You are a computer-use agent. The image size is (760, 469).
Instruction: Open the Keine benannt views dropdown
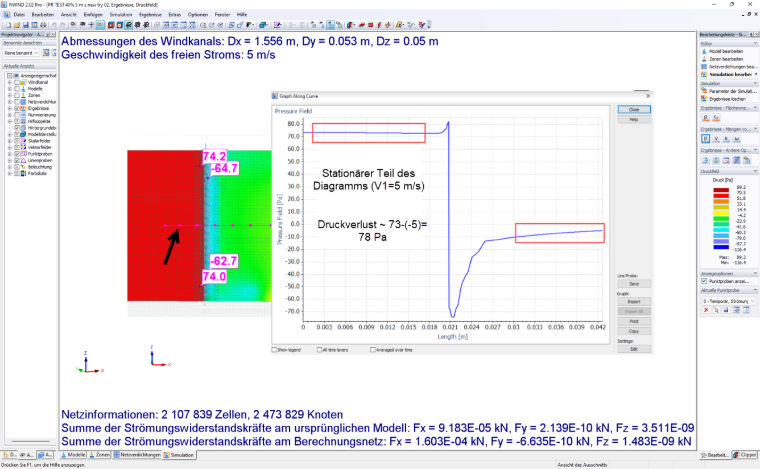21,52
